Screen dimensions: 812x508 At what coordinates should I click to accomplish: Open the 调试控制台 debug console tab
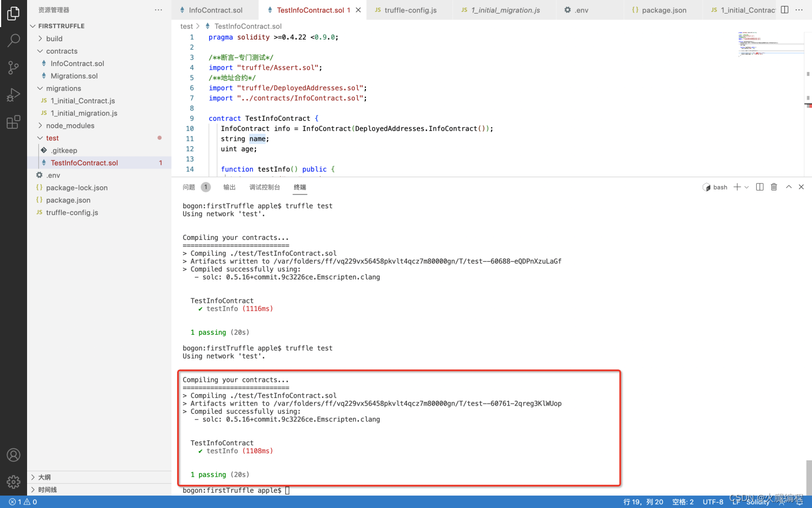(x=265, y=187)
